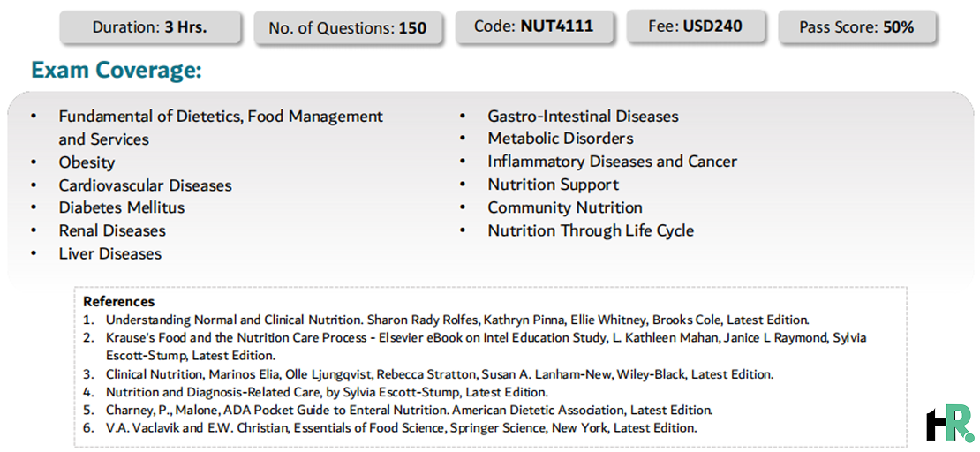Select the Cardiovascular Diseases topic
This screenshot has height=452, width=980.
145,185
